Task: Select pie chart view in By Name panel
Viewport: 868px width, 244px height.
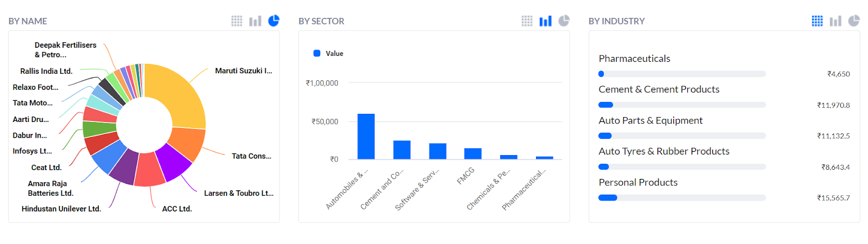Action: (274, 21)
